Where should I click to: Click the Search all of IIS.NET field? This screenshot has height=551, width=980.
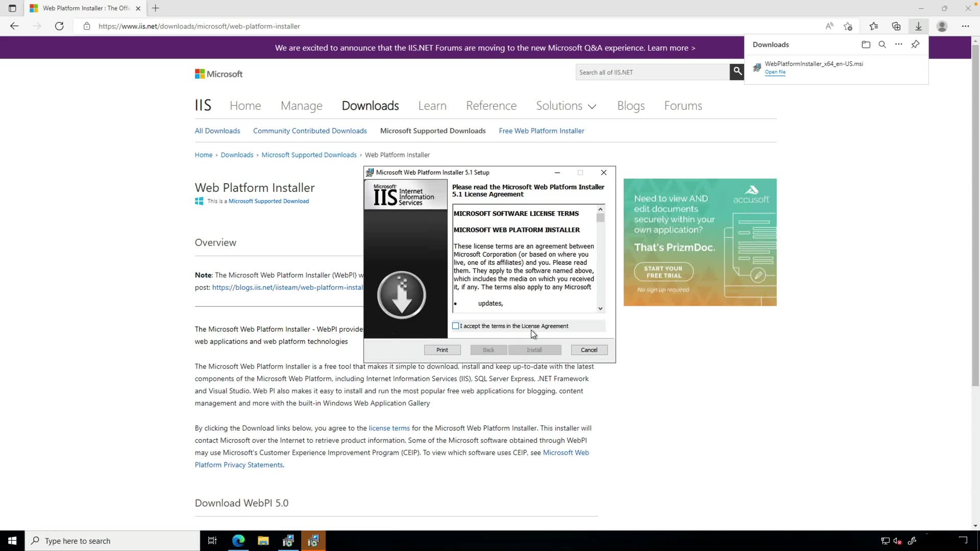[652, 72]
